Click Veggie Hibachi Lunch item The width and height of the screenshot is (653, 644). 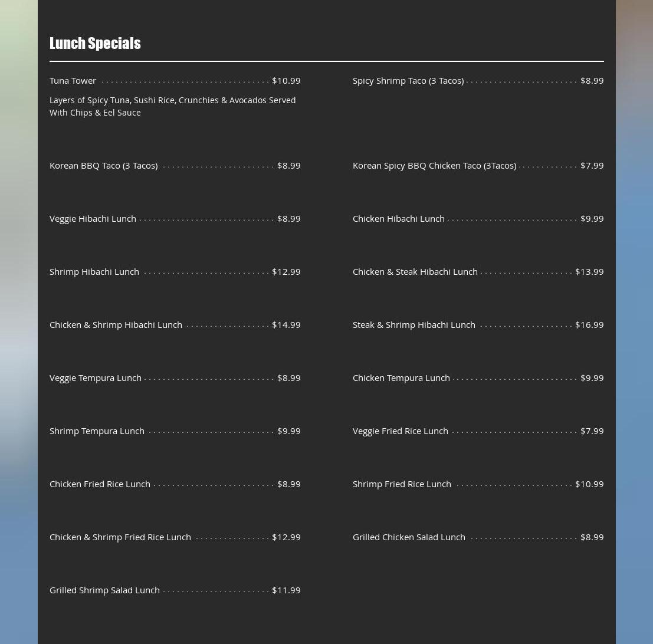(x=93, y=218)
